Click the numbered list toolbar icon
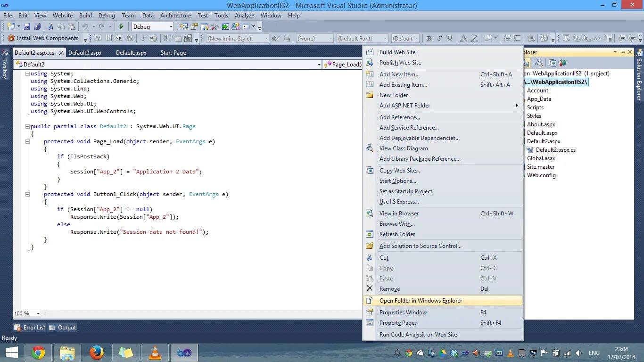The height and width of the screenshot is (362, 644). [x=517, y=39]
